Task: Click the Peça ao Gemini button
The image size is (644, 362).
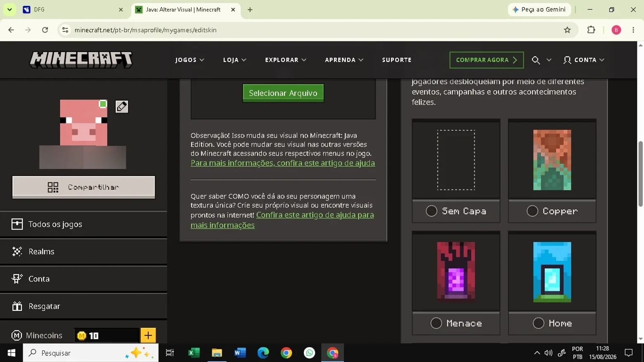Action: (539, 9)
